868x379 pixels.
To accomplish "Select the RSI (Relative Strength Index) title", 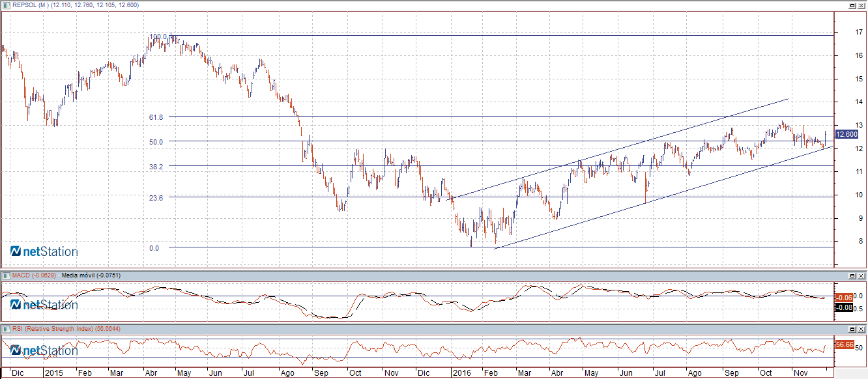I will 52,329.
